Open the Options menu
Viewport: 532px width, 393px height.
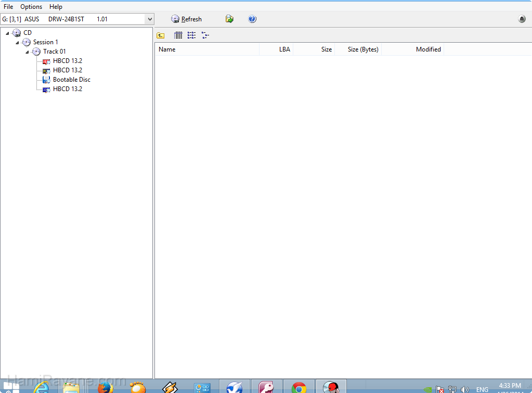point(31,7)
